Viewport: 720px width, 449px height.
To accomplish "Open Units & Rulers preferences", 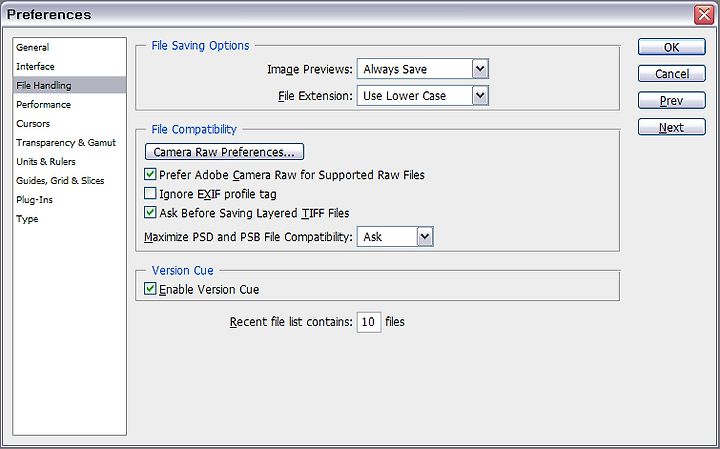I will click(x=69, y=162).
